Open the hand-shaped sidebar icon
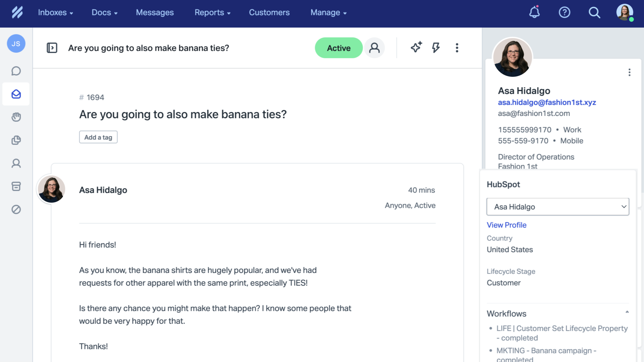The image size is (644, 362). [x=16, y=117]
